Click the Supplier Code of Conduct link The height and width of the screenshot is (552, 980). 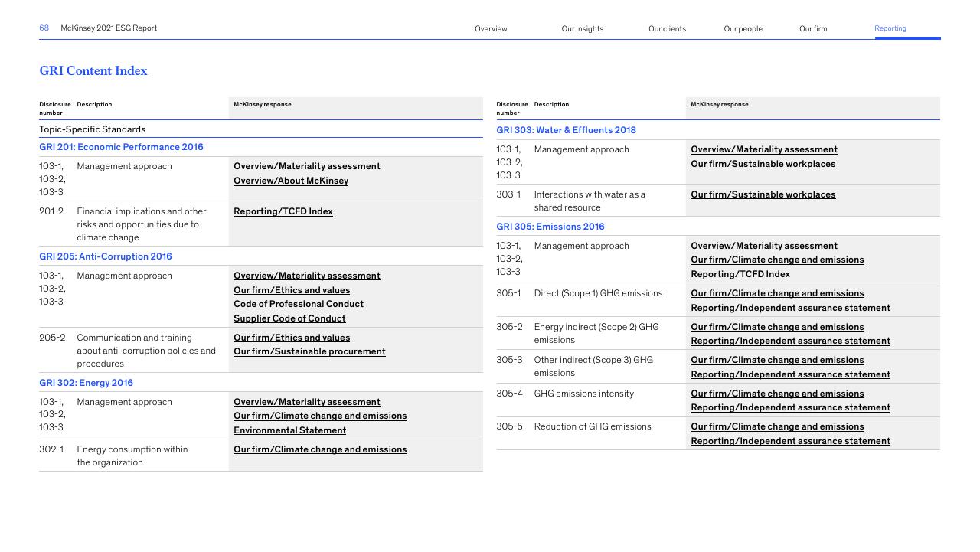tap(289, 318)
